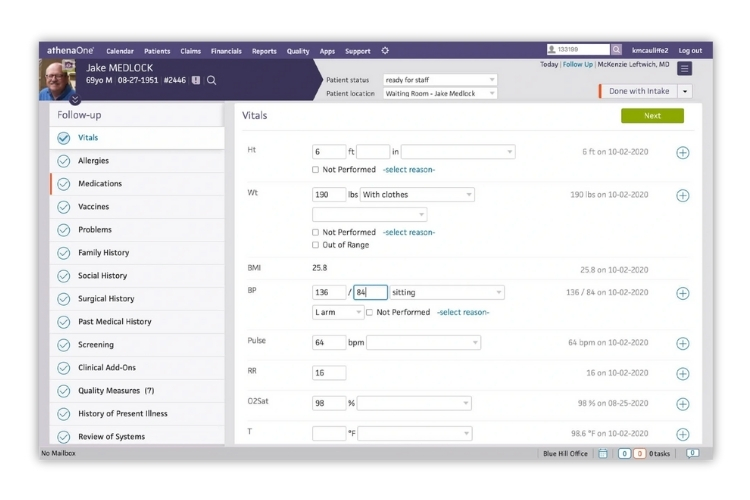Tick Not Performed checkbox in BP row
Image resolution: width=750 pixels, height=500 pixels.
pyautogui.click(x=370, y=312)
